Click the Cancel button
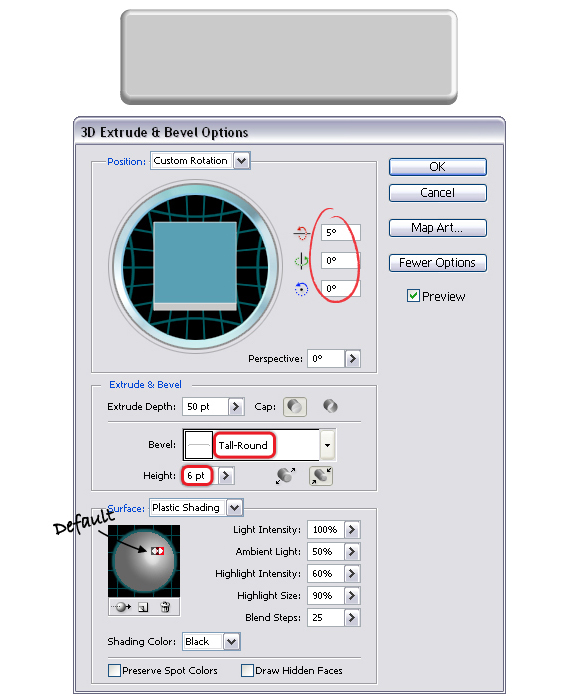The image size is (580, 700). (438, 193)
